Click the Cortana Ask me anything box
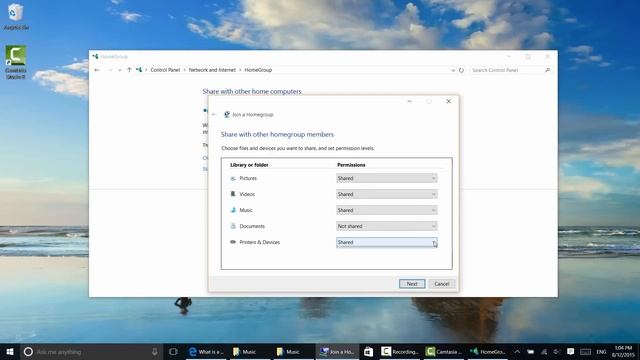 coord(92,351)
